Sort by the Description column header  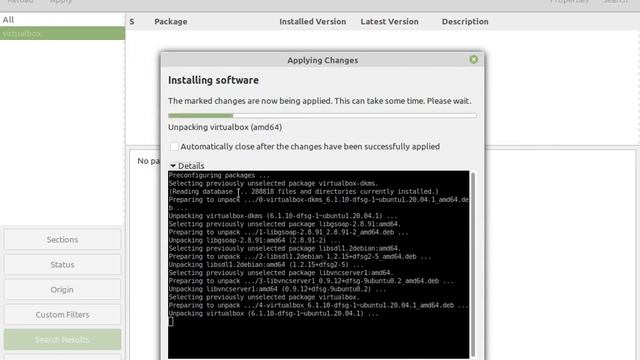point(465,22)
